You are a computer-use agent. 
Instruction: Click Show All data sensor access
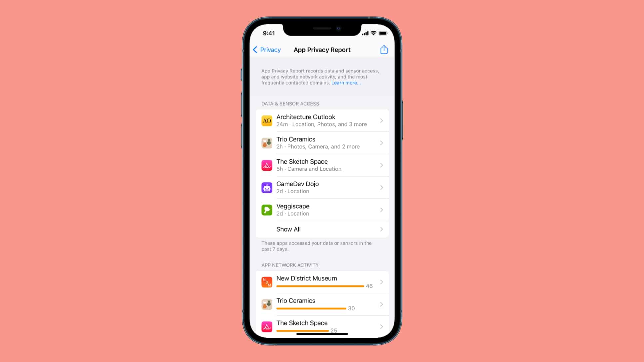coord(322,229)
